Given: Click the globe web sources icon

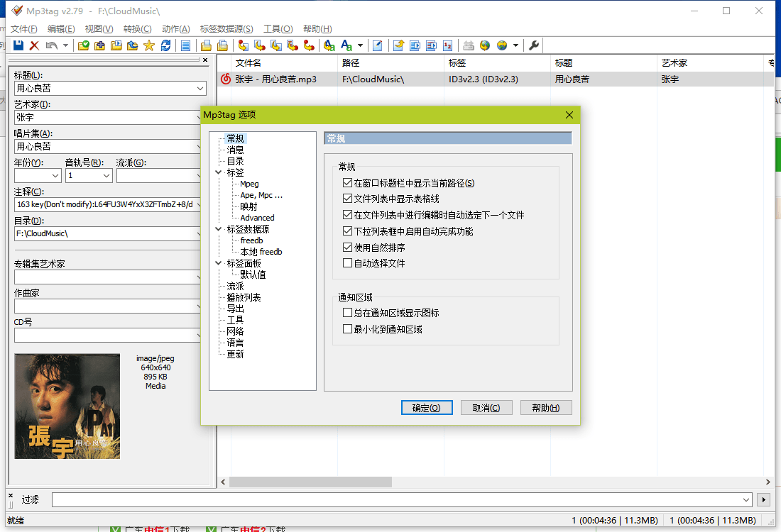Looking at the screenshot, I should pos(484,45).
